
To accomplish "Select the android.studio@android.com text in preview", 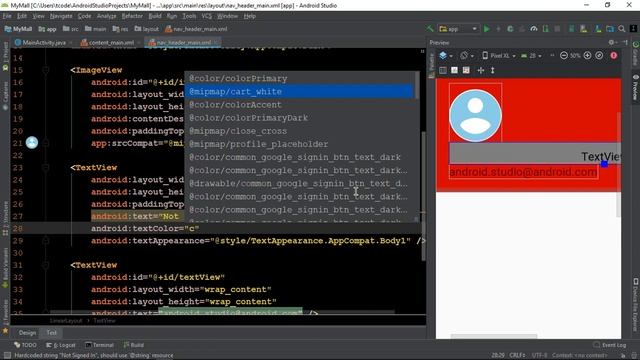I will [x=523, y=172].
